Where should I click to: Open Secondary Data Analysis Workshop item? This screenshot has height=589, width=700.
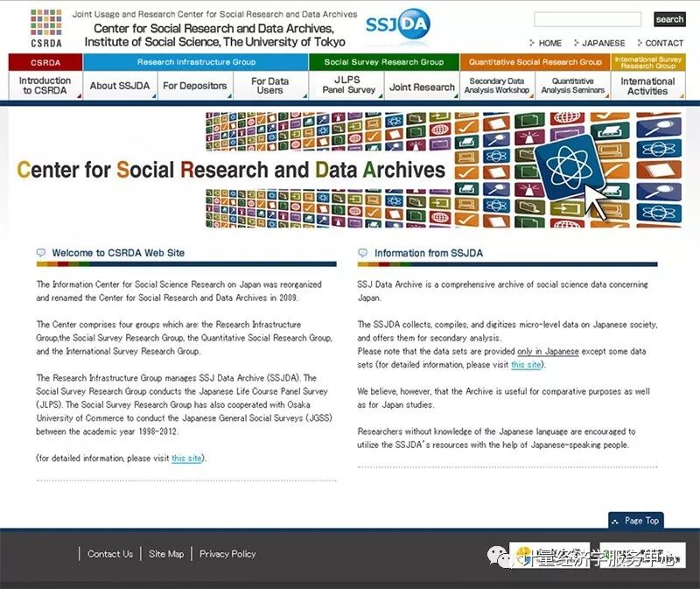pos(497,85)
